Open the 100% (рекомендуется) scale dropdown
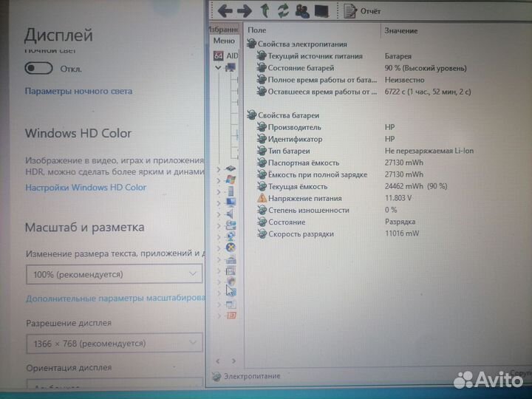The height and width of the screenshot is (399, 532). click(115, 274)
